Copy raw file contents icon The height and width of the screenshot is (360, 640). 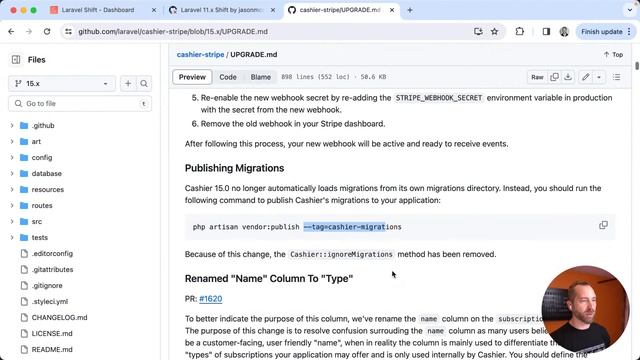point(554,77)
